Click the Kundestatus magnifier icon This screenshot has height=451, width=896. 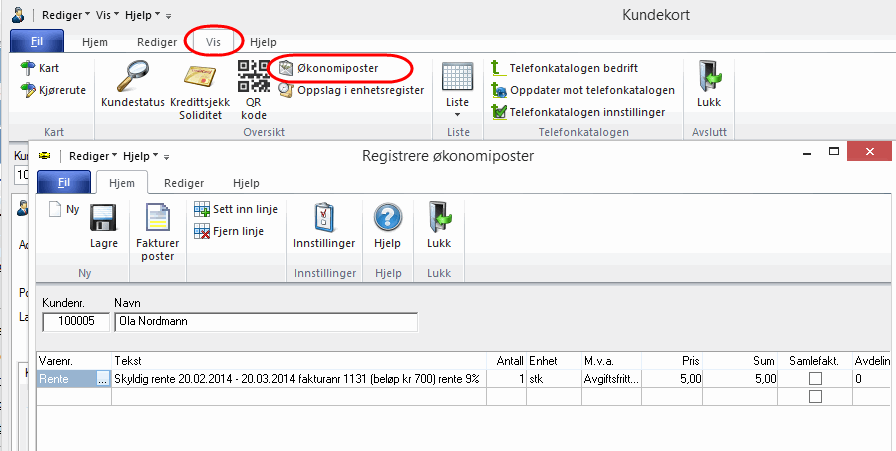132,78
